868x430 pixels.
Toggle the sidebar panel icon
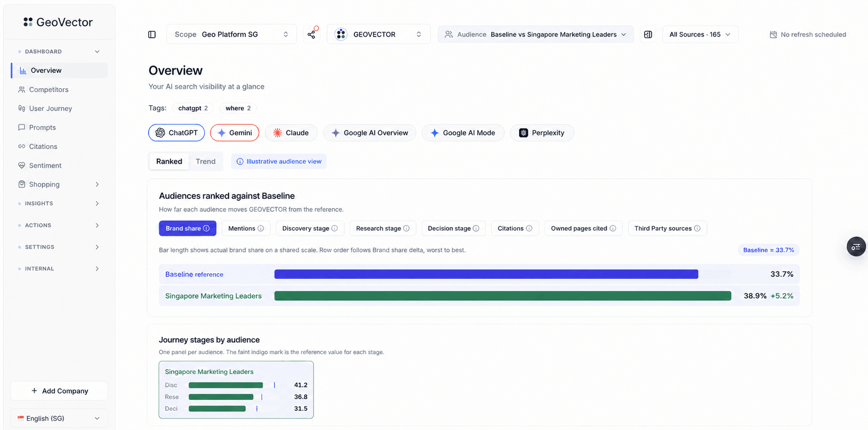[x=152, y=34]
